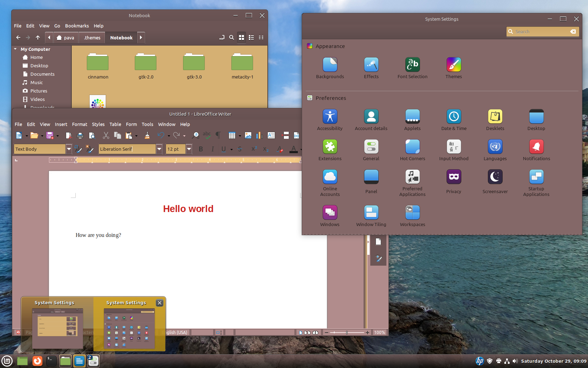Click 100% zoom level in Writer status bar
Image resolution: width=588 pixels, height=368 pixels.
pyautogui.click(x=379, y=332)
